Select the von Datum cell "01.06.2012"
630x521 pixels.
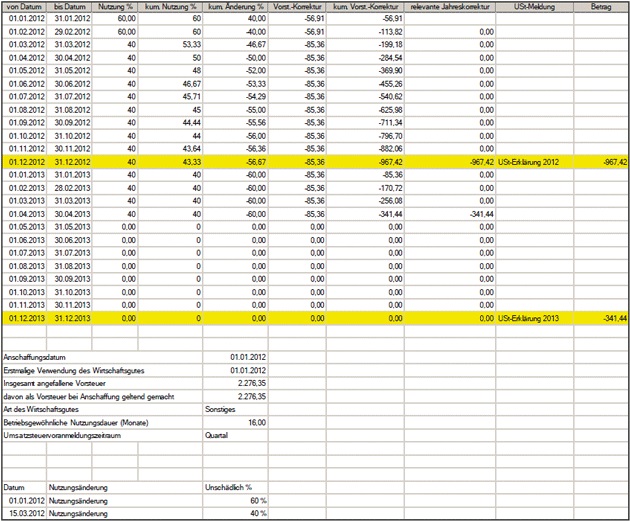pyautogui.click(x=25, y=82)
